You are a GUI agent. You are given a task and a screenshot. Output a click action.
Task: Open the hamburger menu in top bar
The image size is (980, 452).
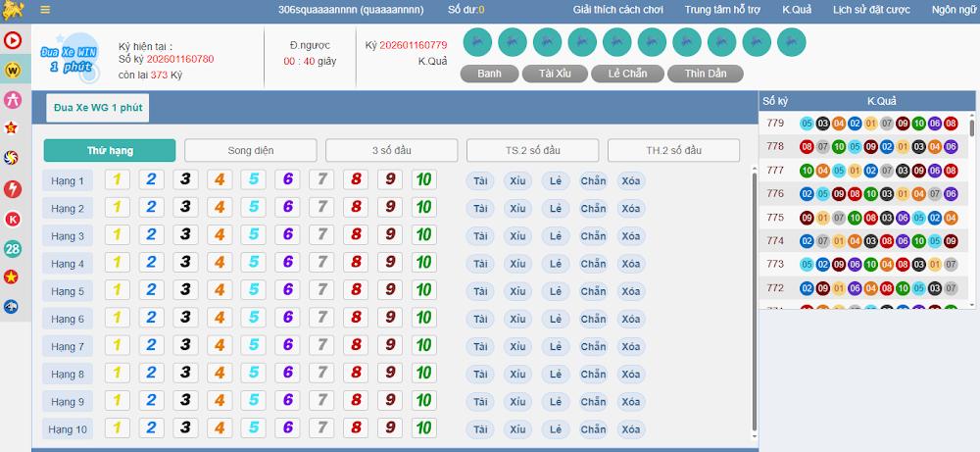pos(45,10)
